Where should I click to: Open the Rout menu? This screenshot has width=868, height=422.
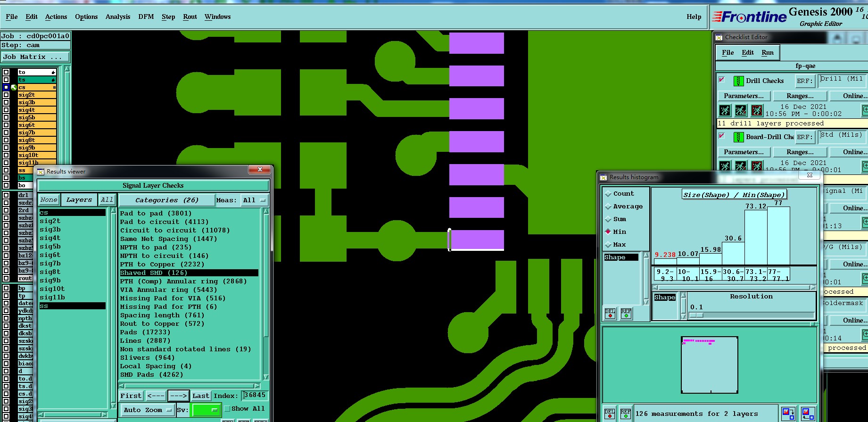(190, 17)
